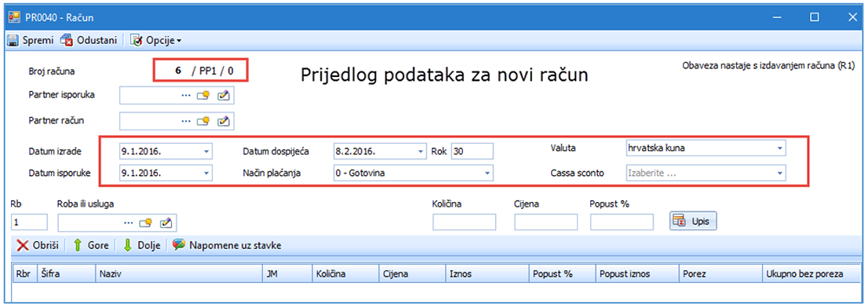Open the Datum dospijeća date dropdown

pos(420,151)
